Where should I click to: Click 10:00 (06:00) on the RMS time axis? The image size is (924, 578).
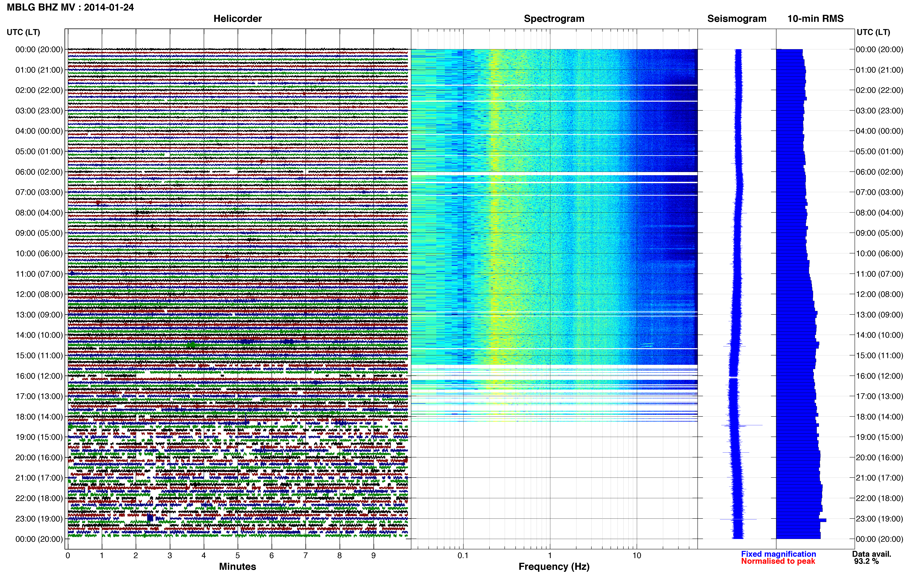point(879,253)
